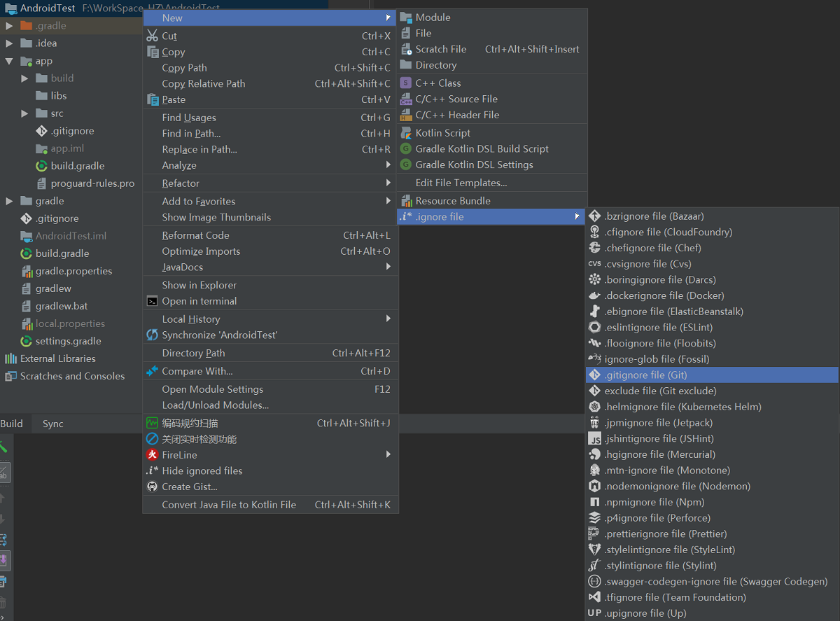Click the Compare With icon
Screen dimensions: 840x621
tap(152, 371)
